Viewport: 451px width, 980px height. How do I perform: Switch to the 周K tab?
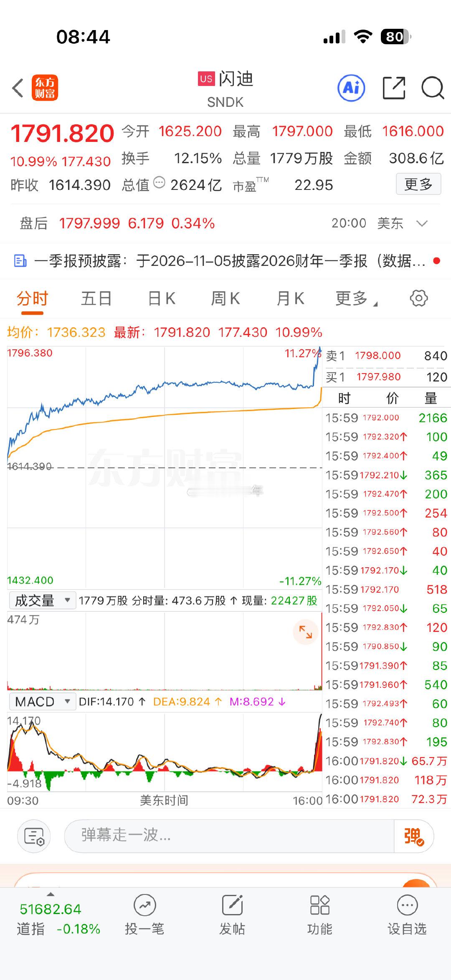[225, 299]
